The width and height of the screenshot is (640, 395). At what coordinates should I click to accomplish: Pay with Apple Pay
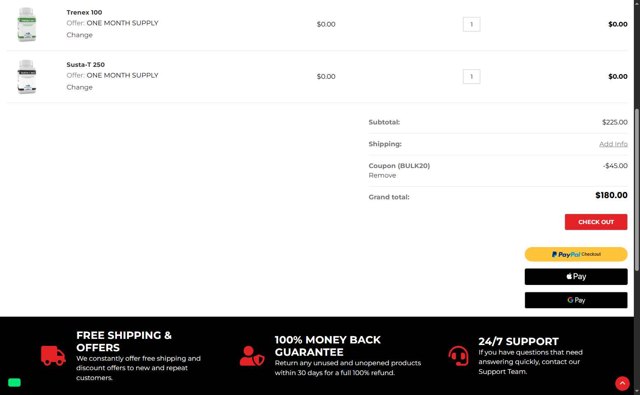coord(576,277)
